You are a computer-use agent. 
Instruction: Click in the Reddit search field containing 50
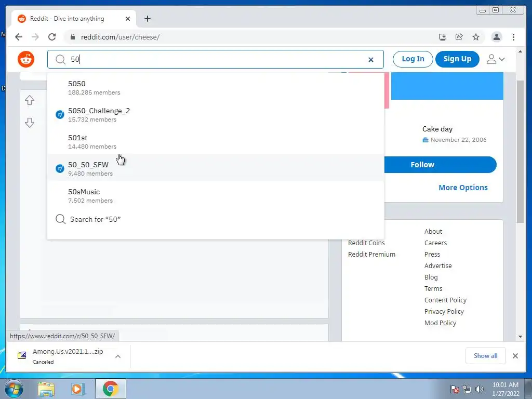coord(216,59)
